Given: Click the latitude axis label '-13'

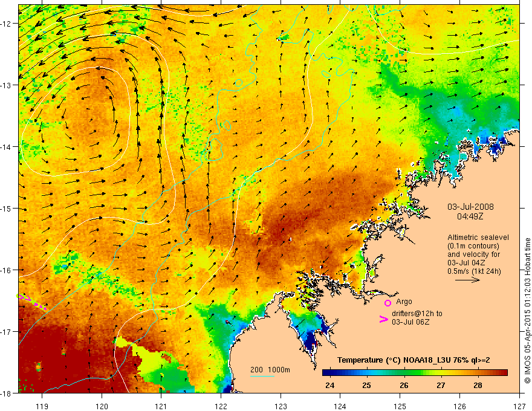Looking at the screenshot, I should coord(6,85).
